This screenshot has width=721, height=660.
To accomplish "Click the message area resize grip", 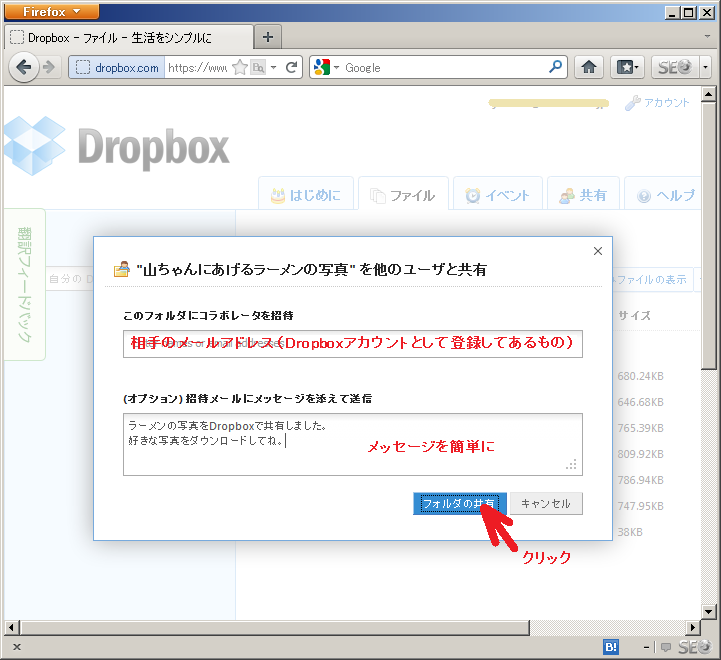I will click(572, 465).
